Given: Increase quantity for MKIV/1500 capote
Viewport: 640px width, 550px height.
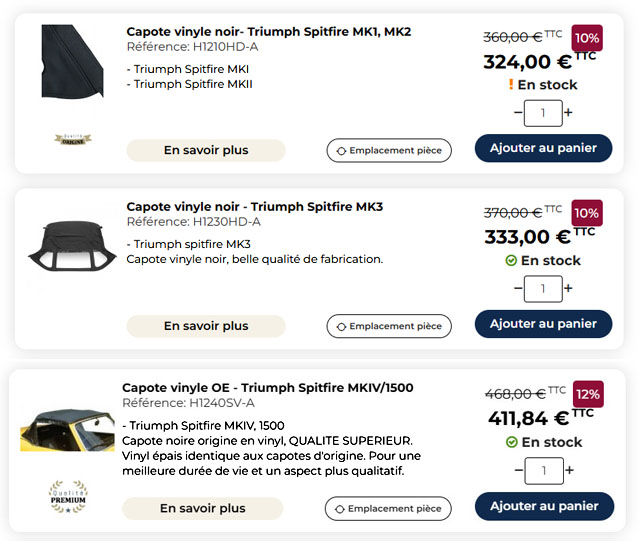Looking at the screenshot, I should tap(568, 470).
